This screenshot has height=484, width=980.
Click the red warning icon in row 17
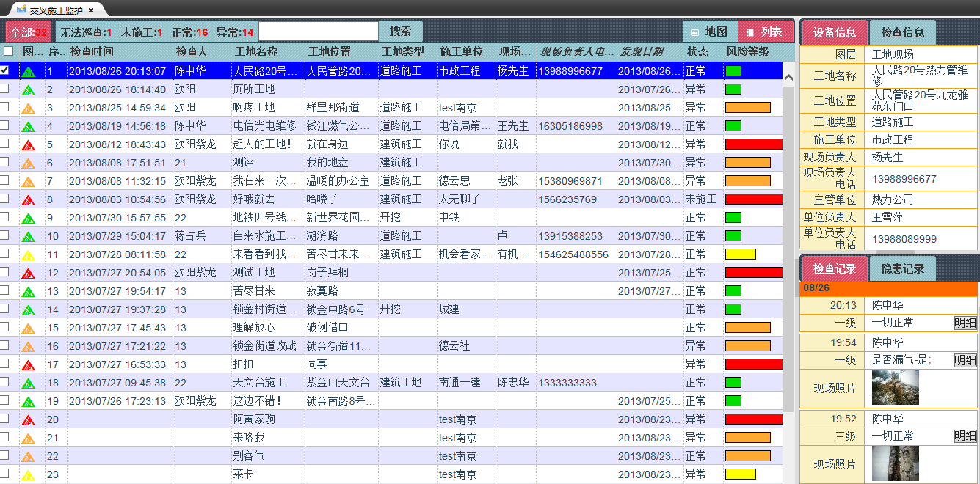point(29,364)
